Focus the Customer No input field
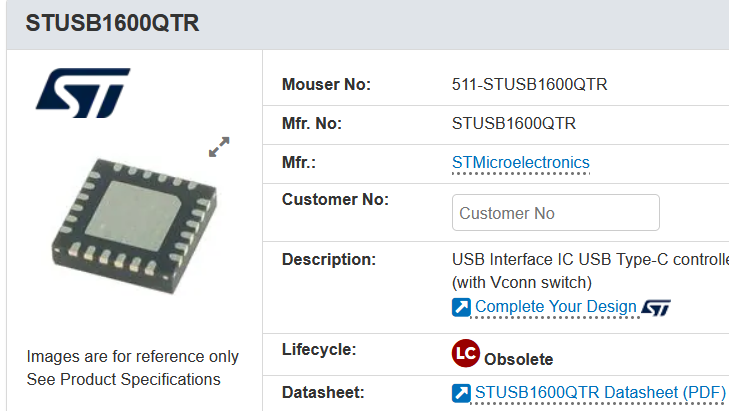The width and height of the screenshot is (729, 411). click(x=556, y=213)
